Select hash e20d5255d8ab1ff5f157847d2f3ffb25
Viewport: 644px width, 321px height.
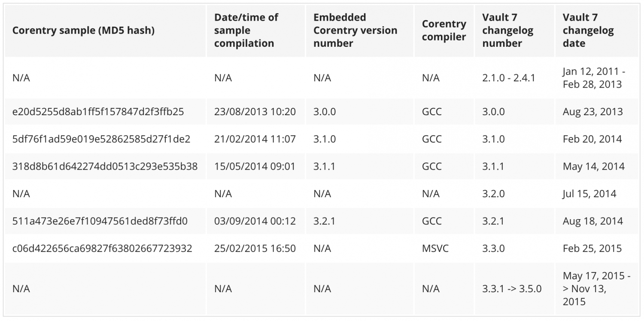coord(98,112)
